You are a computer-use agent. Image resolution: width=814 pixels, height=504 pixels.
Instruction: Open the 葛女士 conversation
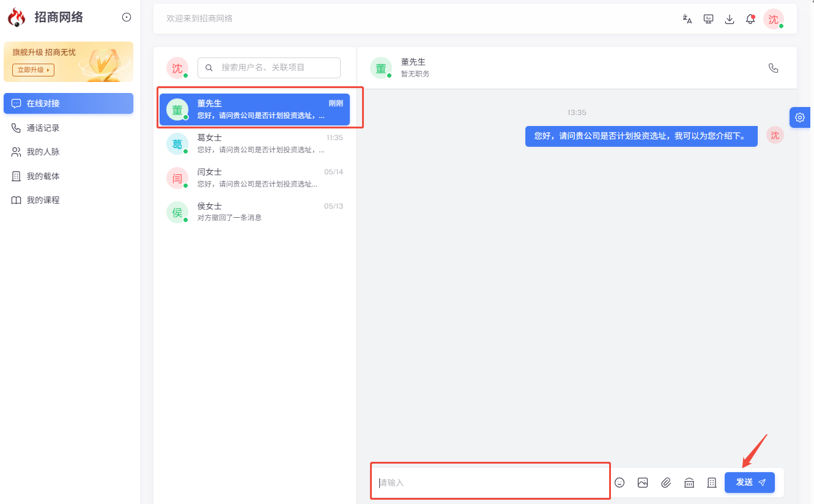click(254, 144)
